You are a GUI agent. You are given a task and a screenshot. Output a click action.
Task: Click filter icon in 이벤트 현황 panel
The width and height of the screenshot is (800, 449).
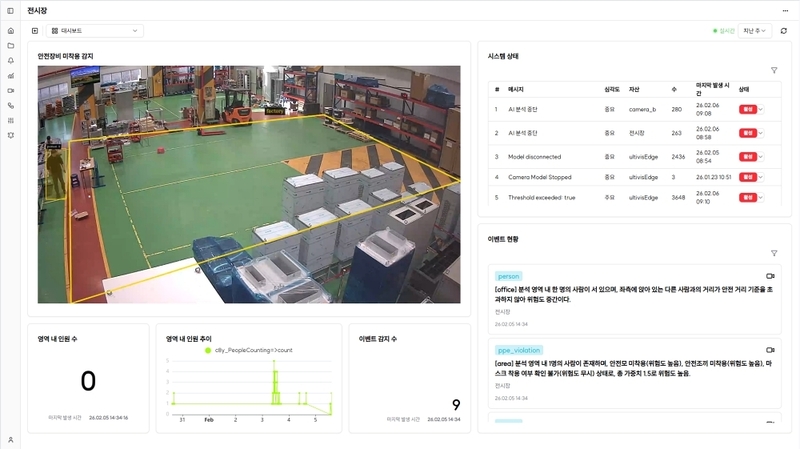point(774,253)
